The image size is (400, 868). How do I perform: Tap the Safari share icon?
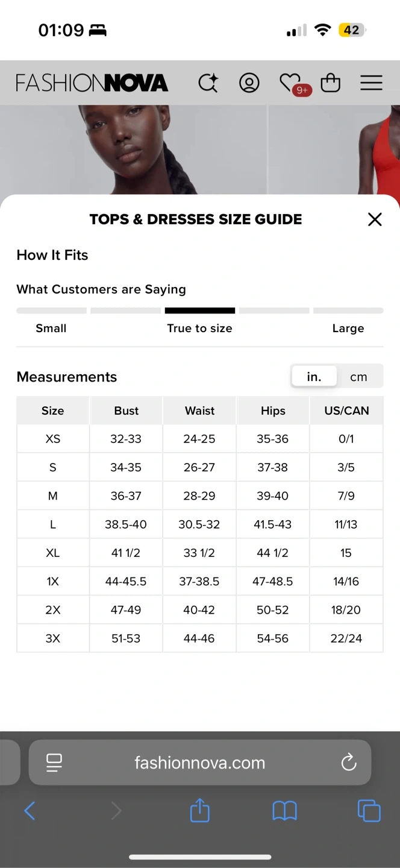pos(200,811)
